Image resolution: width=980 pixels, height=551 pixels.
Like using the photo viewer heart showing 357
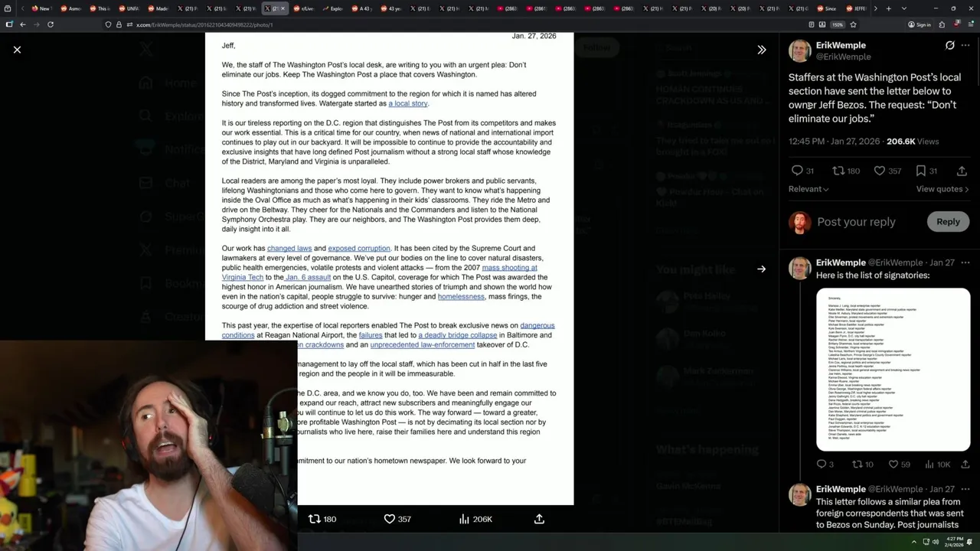point(397,519)
